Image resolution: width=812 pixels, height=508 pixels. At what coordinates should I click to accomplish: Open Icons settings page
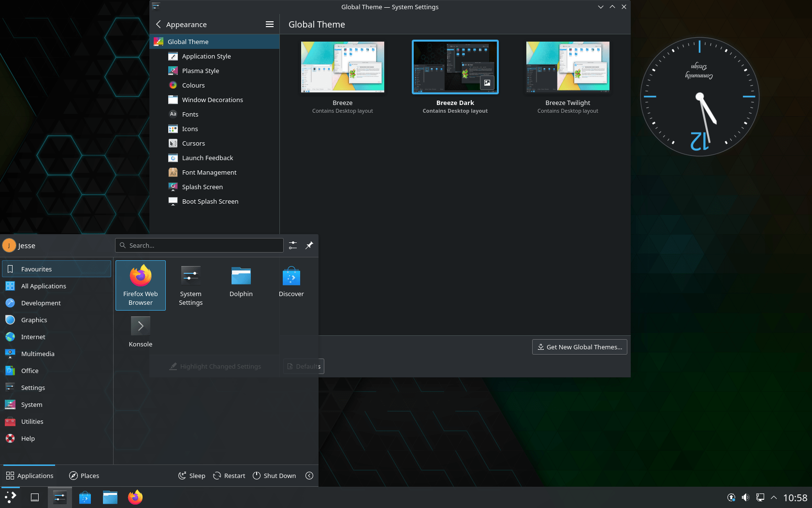pyautogui.click(x=215, y=129)
